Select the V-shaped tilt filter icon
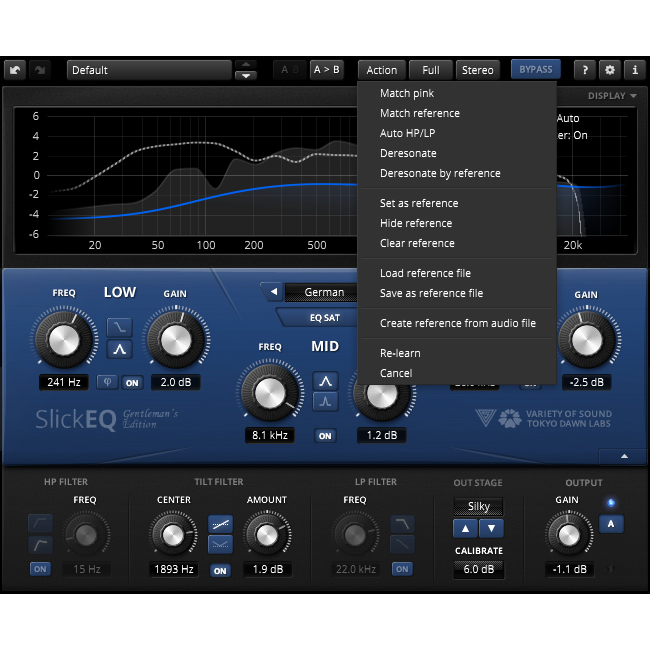 click(x=221, y=545)
